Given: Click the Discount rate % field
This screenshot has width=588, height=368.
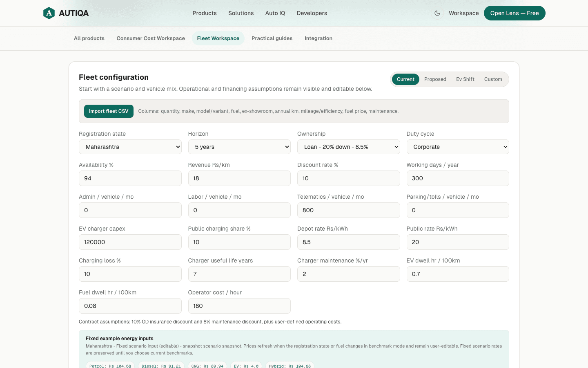Looking at the screenshot, I should click(349, 178).
